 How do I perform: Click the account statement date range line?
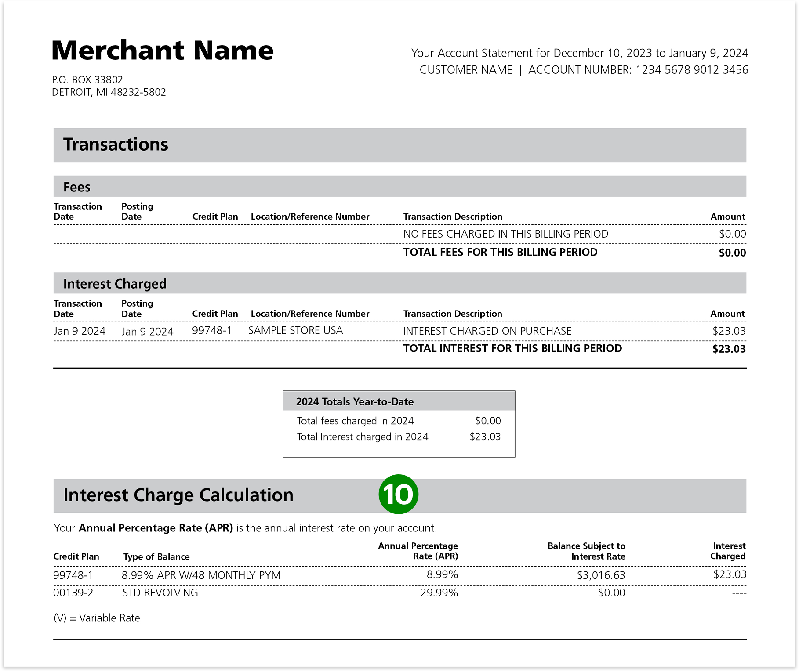pos(580,53)
